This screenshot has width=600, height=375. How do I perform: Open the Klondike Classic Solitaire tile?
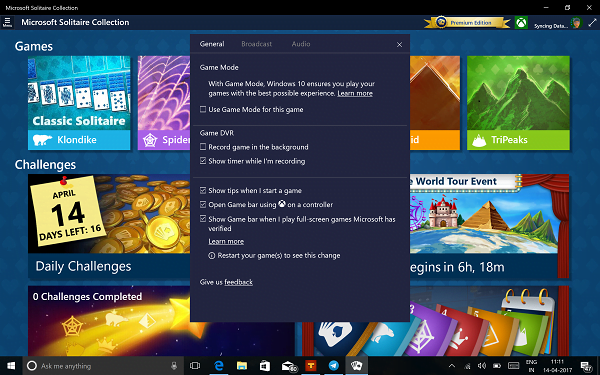[79, 103]
